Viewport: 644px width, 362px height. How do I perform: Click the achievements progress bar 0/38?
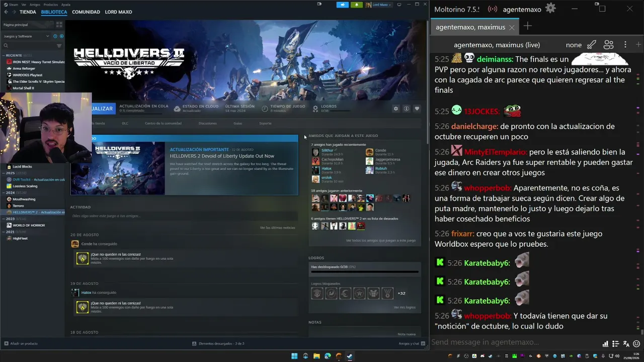[365, 271]
